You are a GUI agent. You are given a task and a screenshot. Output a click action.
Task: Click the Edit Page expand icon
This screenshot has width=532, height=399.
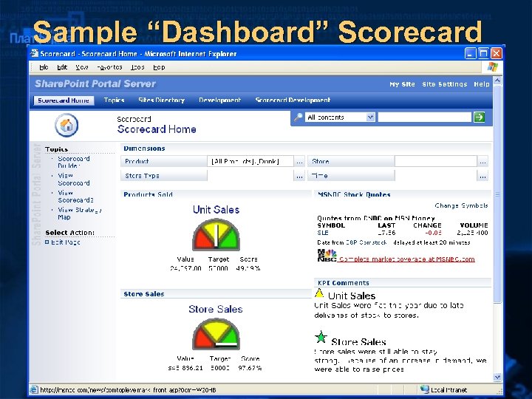click(x=47, y=242)
